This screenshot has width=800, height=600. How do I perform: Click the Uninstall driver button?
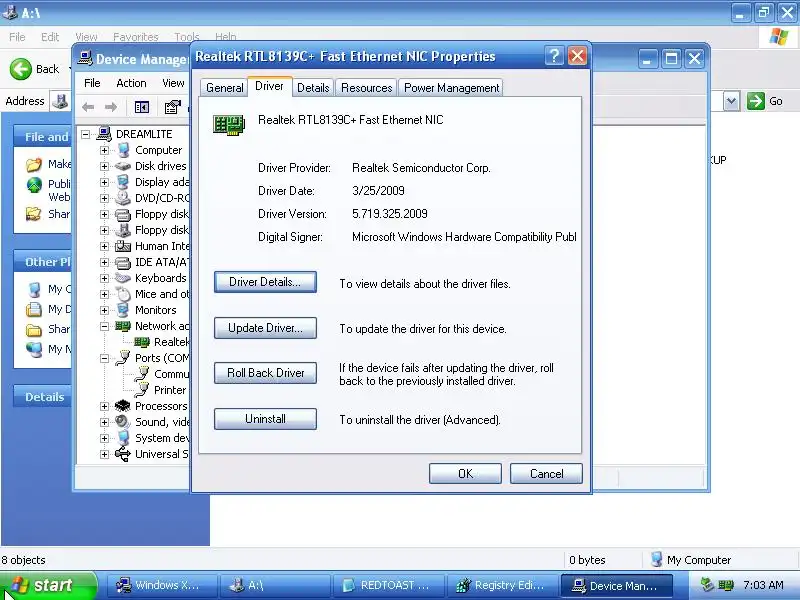tap(265, 419)
